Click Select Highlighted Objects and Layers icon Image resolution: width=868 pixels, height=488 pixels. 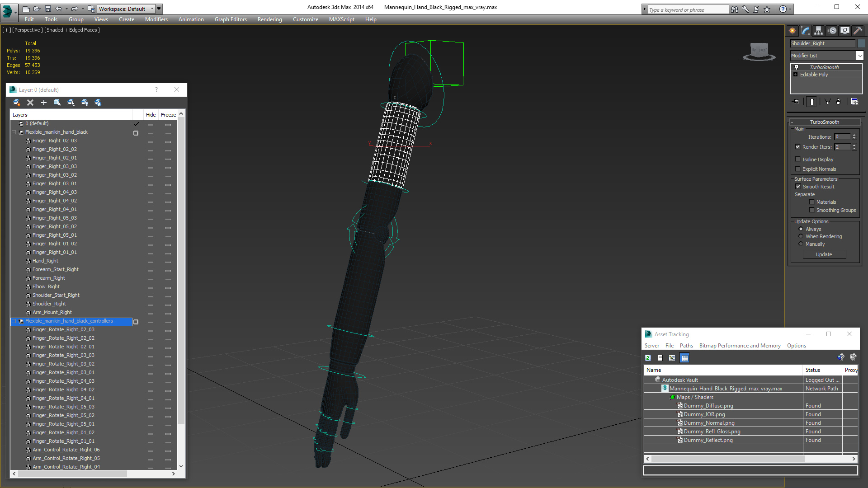(x=57, y=103)
